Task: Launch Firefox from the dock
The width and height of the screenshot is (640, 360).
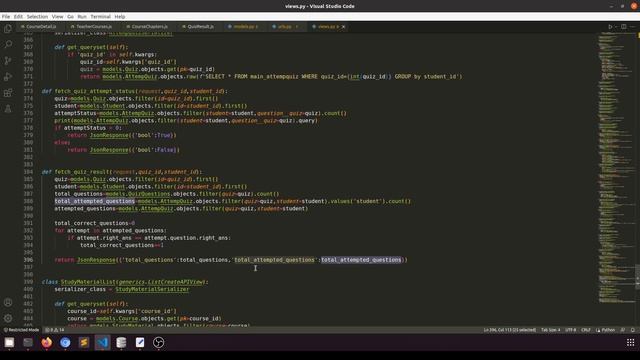Action: coord(47,342)
